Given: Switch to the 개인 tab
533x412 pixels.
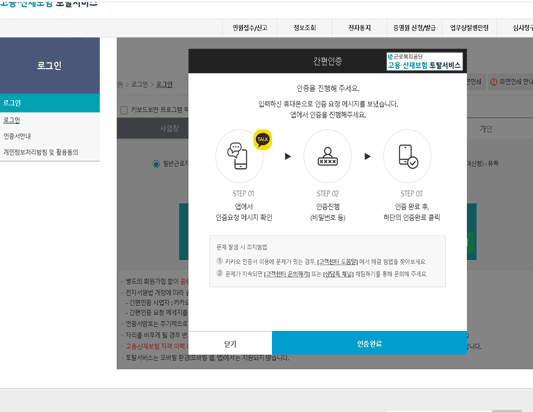Looking at the screenshot, I should 486,129.
